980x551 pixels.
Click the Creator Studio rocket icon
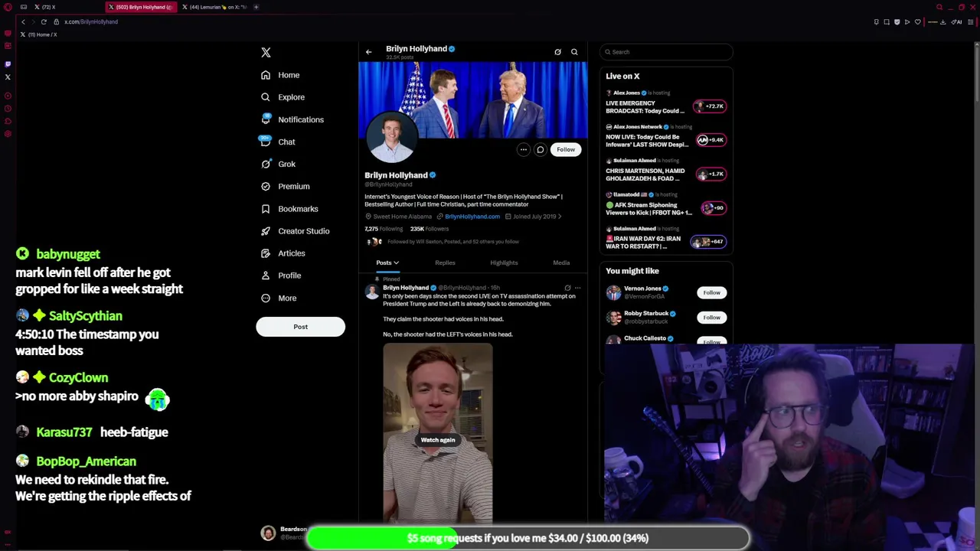(x=266, y=230)
